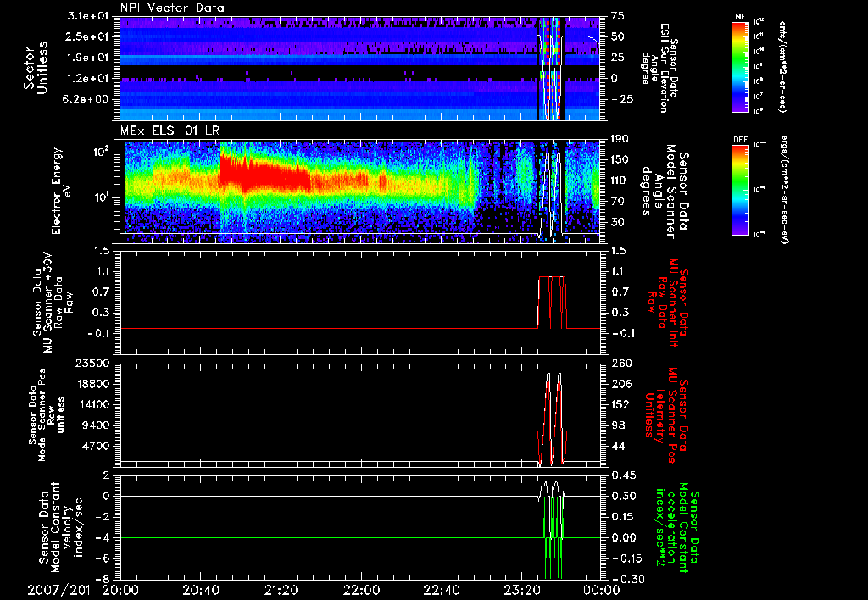This screenshot has width=868, height=600.
Task: Click the ESH Sun Elevation Angle label
Action: 659,68
